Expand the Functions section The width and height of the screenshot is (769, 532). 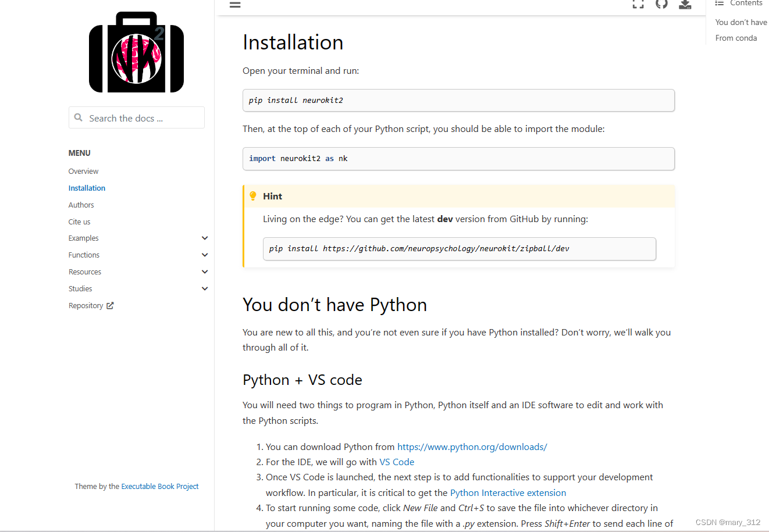(204, 255)
